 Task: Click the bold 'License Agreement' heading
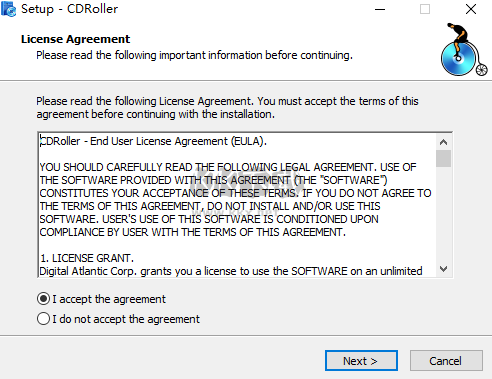click(75, 39)
